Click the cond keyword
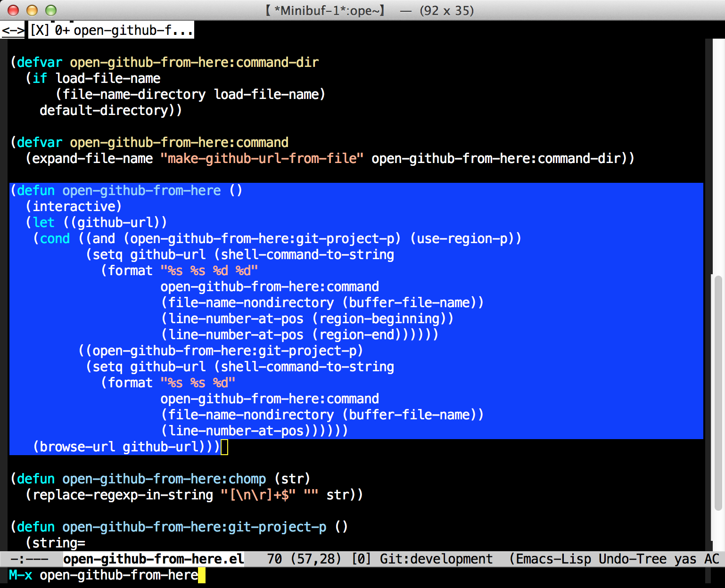 (55, 238)
